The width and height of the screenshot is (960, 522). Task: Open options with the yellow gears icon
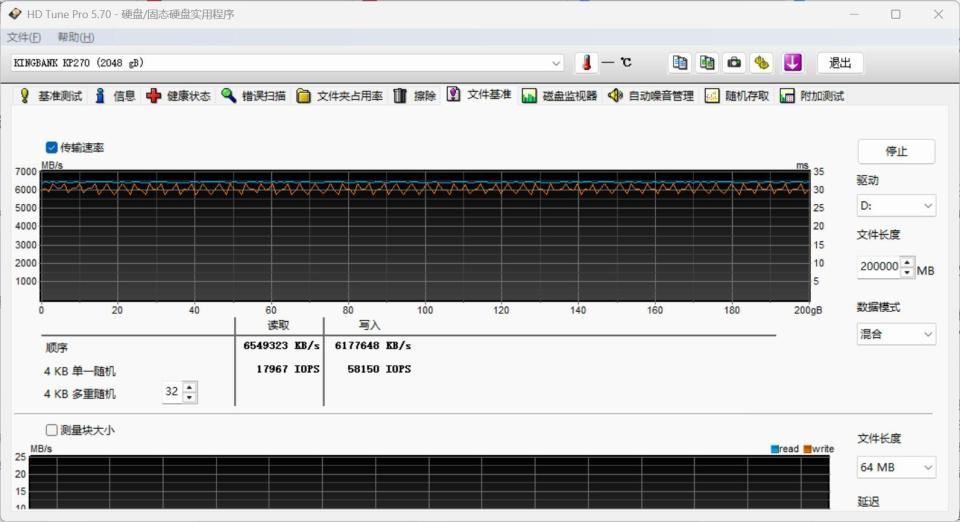tap(762, 63)
